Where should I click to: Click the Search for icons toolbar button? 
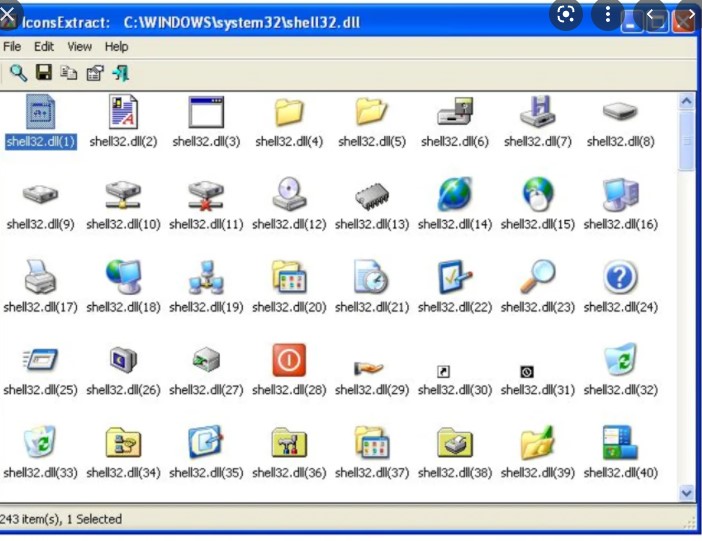tap(19, 73)
